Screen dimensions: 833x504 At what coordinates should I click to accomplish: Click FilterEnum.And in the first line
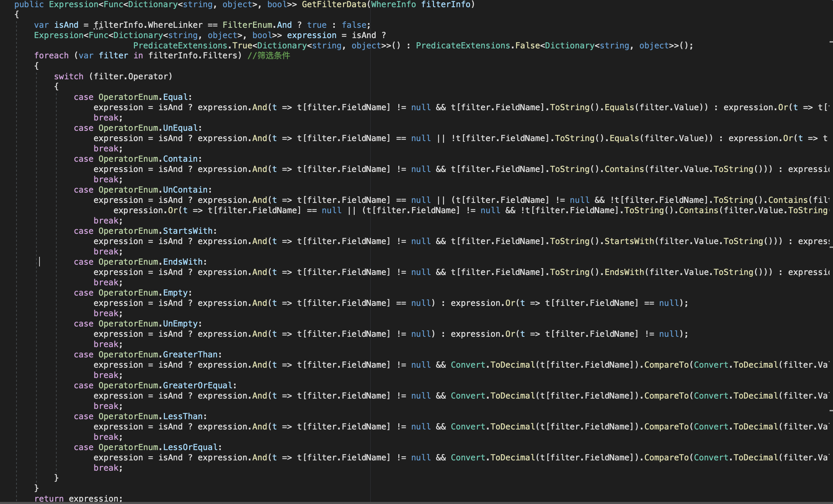coord(257,25)
